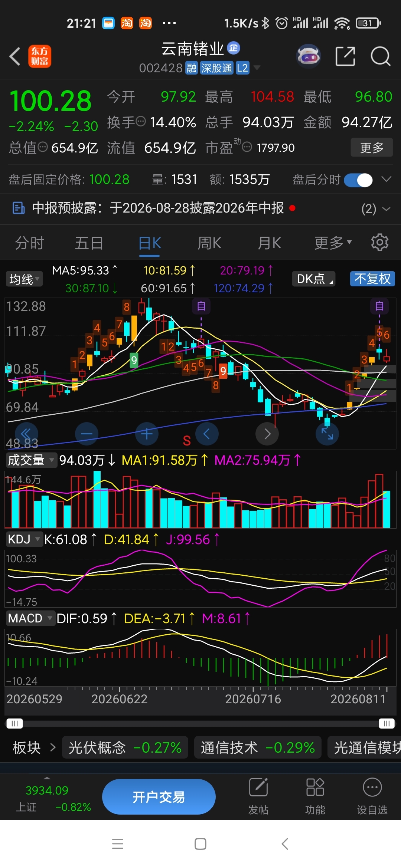
Task: Expand the announcements (2) chevron
Action: click(386, 209)
